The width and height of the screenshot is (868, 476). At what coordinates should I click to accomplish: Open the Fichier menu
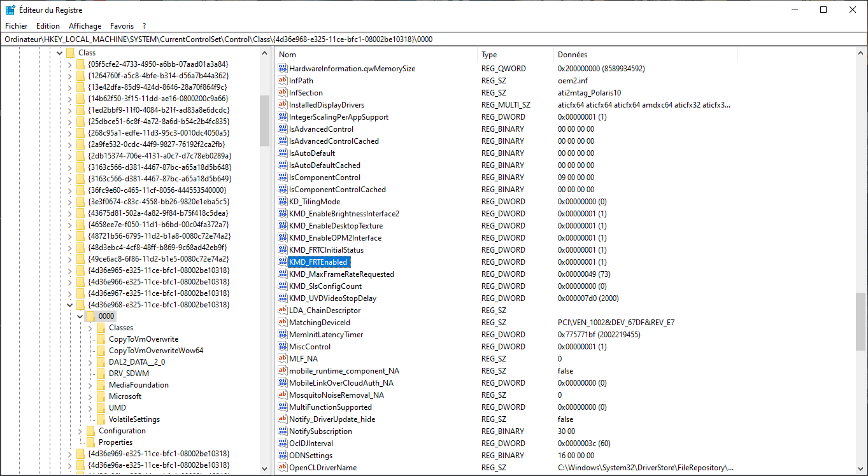tap(17, 26)
